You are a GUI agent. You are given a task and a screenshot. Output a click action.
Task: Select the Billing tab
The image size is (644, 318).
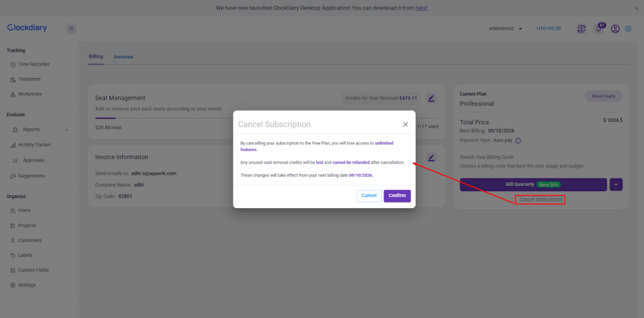point(96,57)
